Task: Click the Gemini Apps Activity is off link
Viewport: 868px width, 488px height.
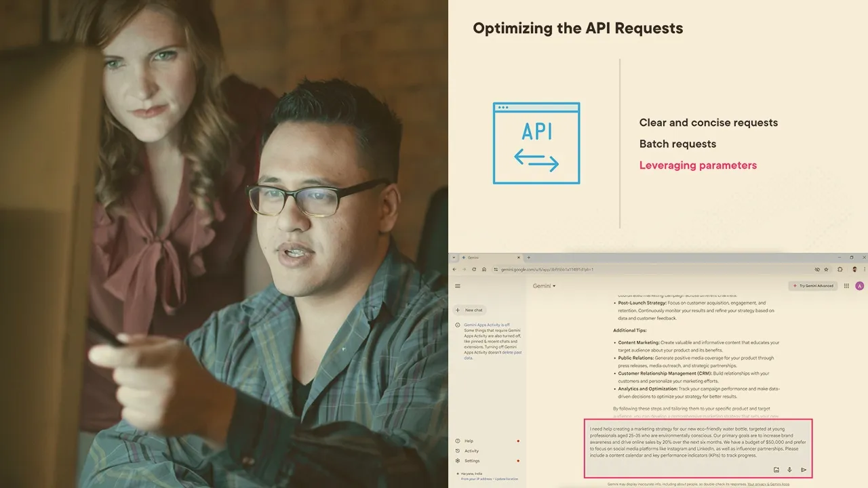Action: (487, 325)
